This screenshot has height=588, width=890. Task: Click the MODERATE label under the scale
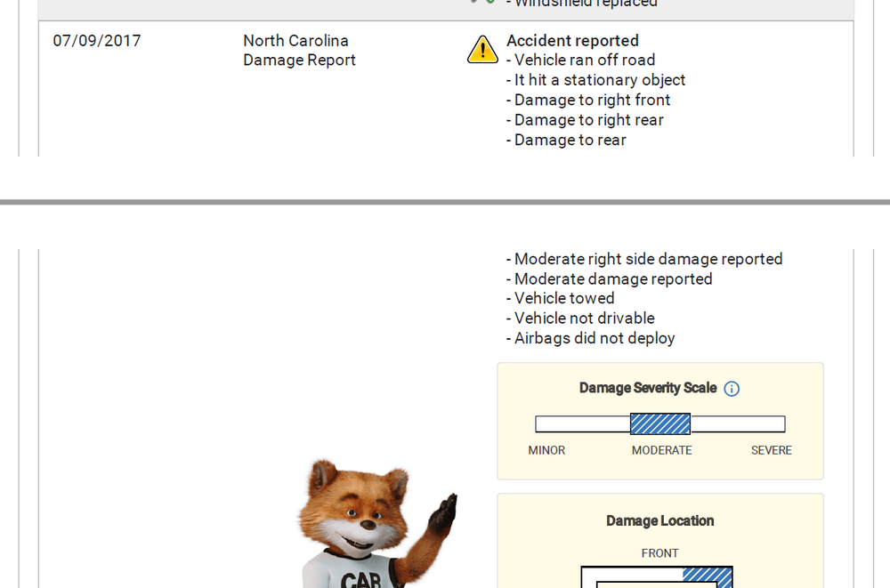661,451
